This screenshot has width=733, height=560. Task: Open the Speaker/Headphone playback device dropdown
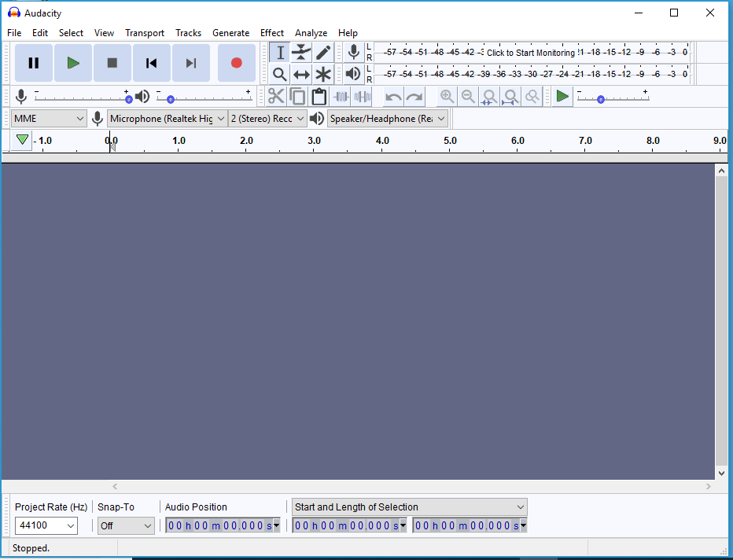388,119
